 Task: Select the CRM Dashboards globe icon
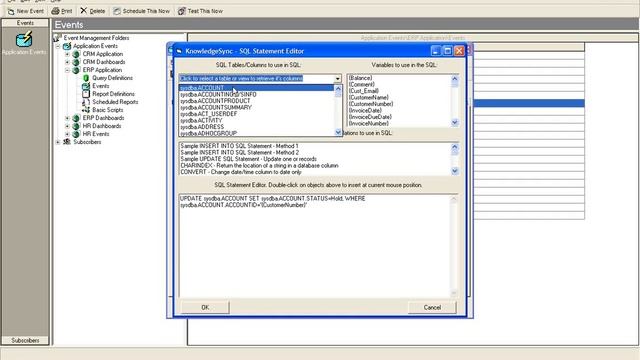[x=76, y=62]
